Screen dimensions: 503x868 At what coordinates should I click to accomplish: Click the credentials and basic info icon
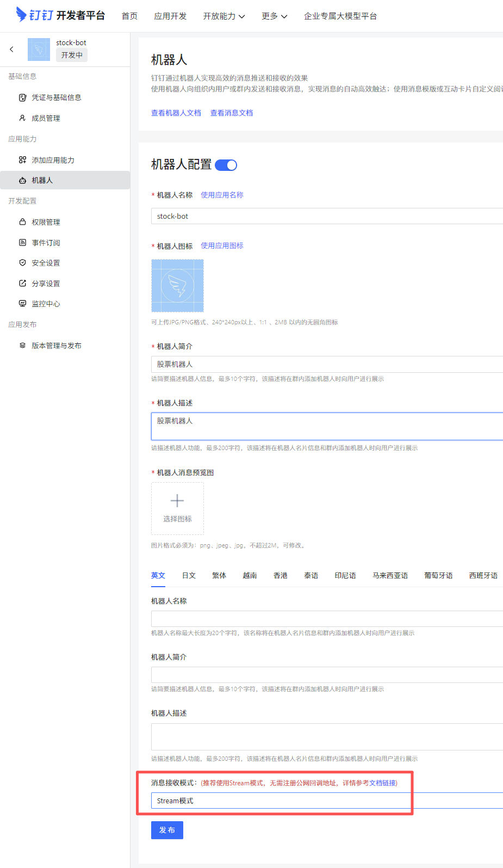[x=22, y=97]
